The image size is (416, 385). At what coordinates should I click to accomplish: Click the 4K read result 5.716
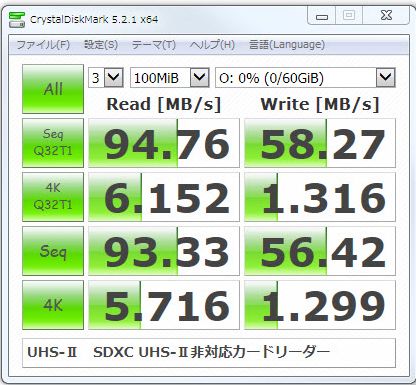point(164,305)
